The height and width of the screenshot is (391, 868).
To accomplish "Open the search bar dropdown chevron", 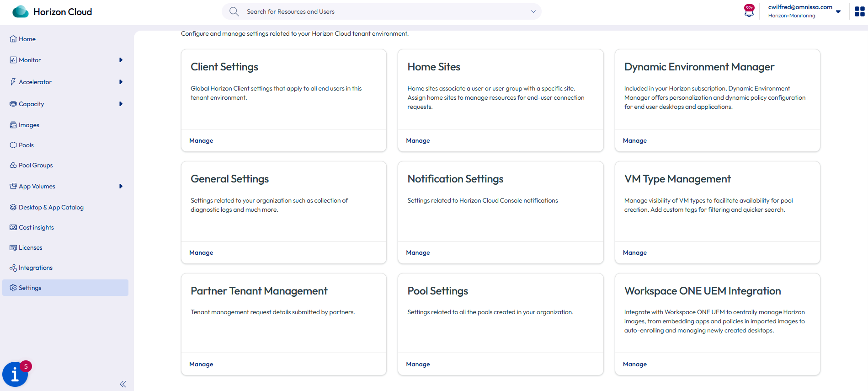I will pos(533,11).
